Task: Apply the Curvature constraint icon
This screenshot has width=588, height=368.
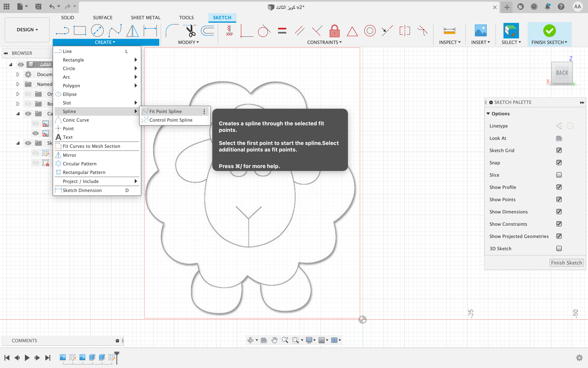Action: [422, 31]
